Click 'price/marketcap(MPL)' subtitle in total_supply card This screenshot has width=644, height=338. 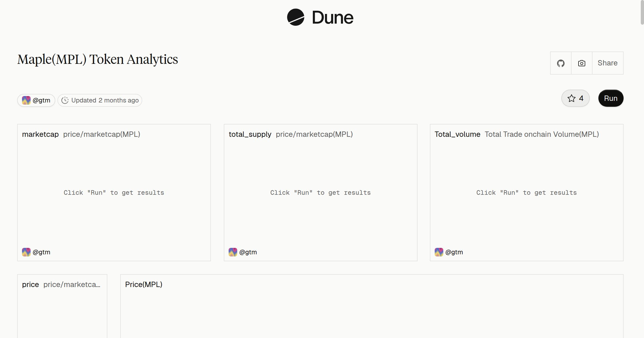pyautogui.click(x=314, y=134)
